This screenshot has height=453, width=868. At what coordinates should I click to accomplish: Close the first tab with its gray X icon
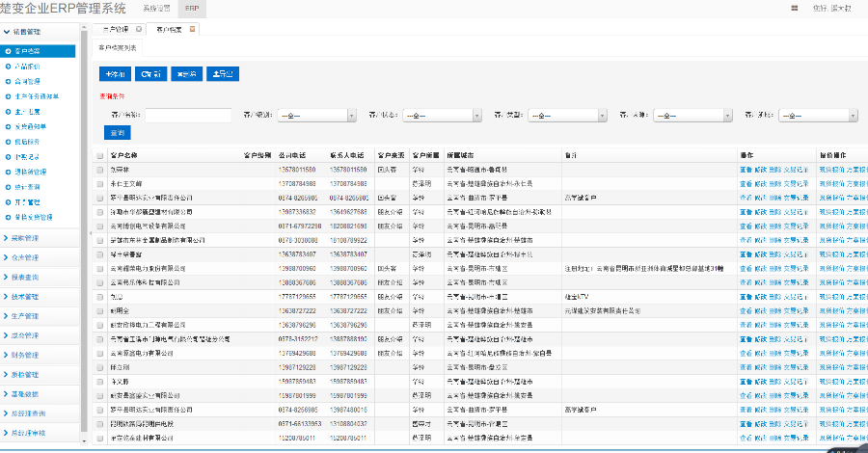click(139, 29)
